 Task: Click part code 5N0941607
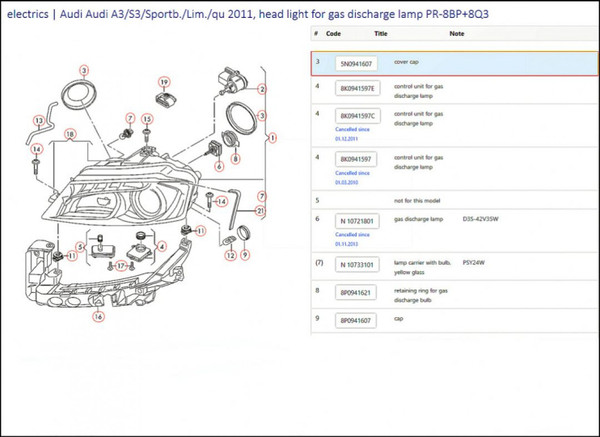357,63
